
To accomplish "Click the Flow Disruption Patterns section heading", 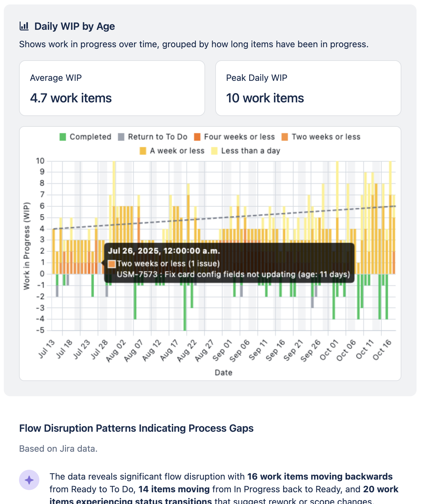I will [x=136, y=428].
